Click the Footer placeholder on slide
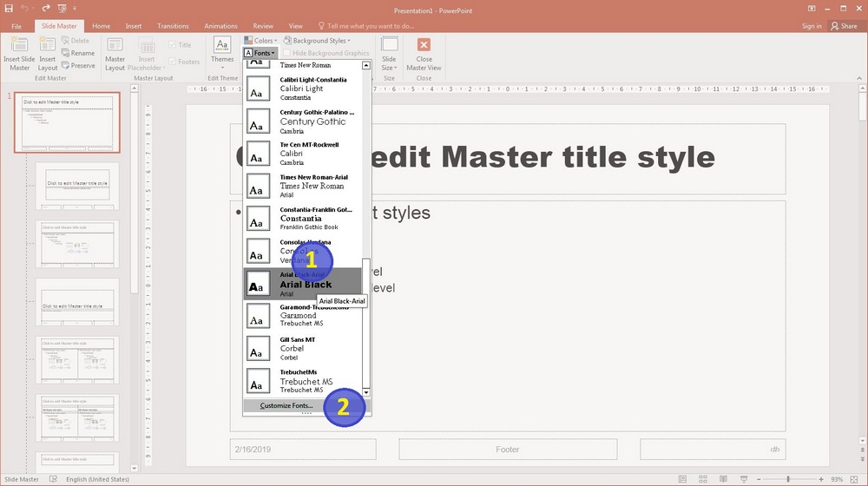Viewport: 868px width, 486px height. (x=508, y=450)
